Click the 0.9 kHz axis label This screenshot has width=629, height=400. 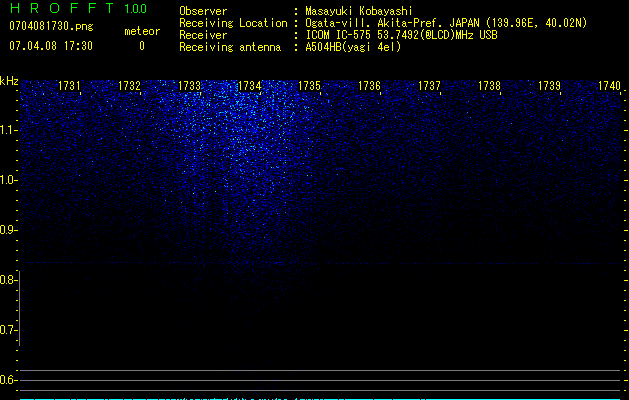pyautogui.click(x=8, y=230)
